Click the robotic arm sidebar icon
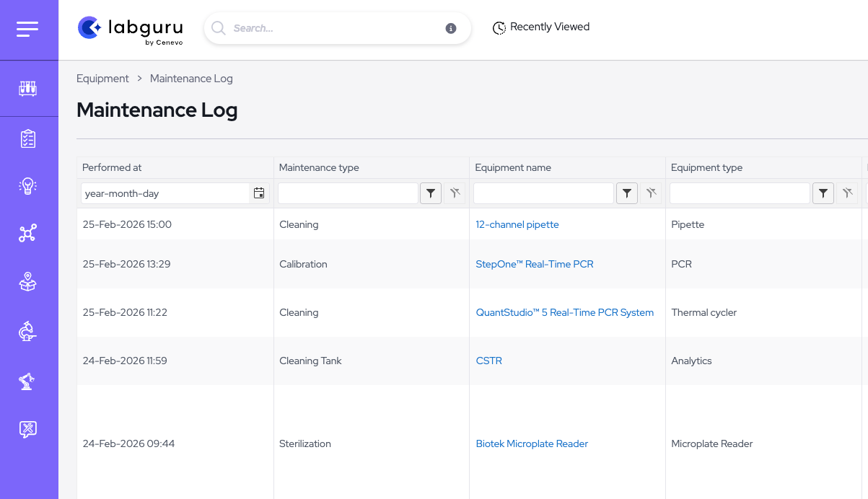Image resolution: width=868 pixels, height=499 pixels. click(x=27, y=381)
